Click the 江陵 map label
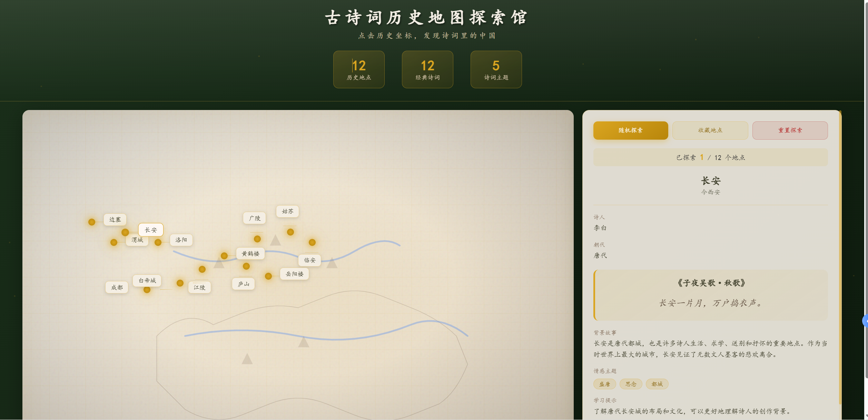Viewport: 868px width, 420px height. pyautogui.click(x=199, y=288)
